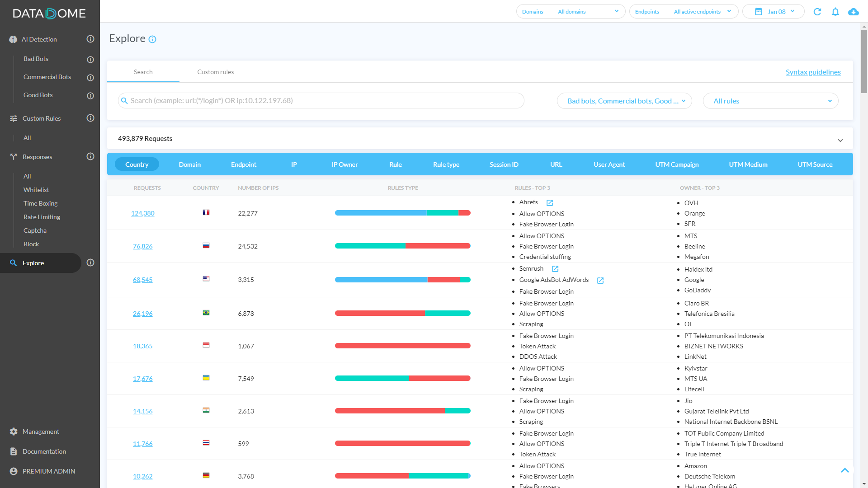This screenshot has height=488, width=868.
Task: Click rules type bar for 18,365 row
Action: [403, 346]
